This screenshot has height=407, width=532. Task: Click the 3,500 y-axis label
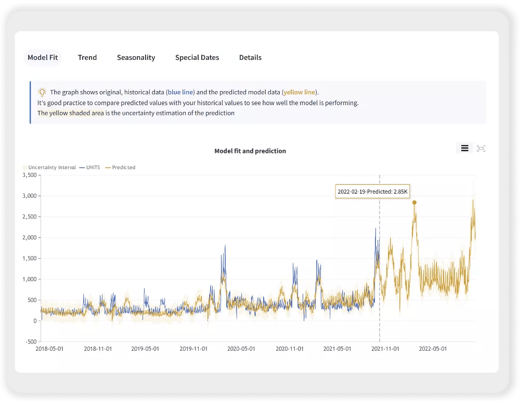pos(29,175)
